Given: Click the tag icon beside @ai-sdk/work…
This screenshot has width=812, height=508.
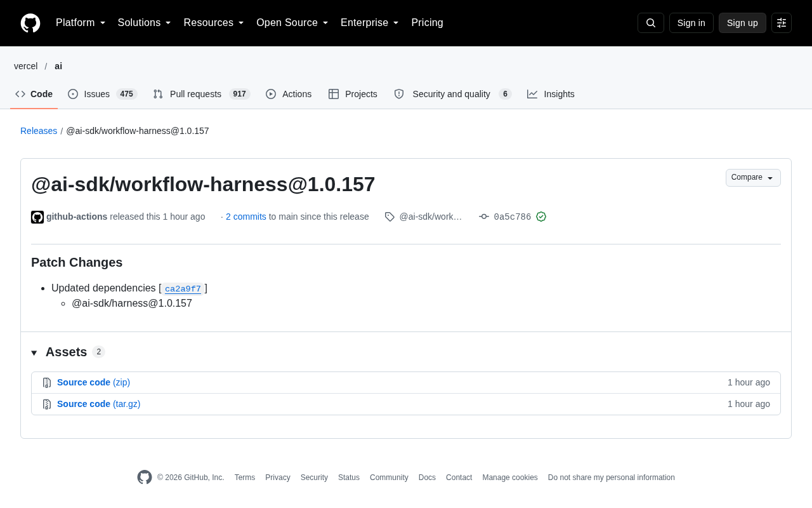Looking at the screenshot, I should click(390, 217).
